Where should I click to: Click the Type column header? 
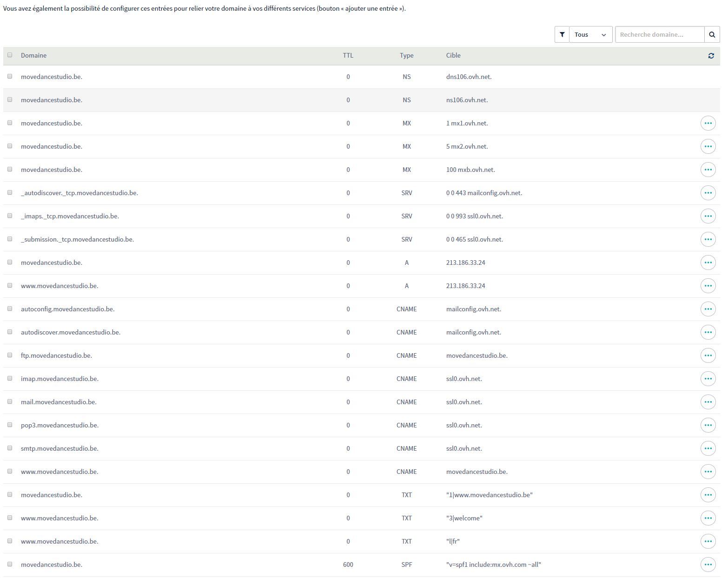tap(406, 55)
